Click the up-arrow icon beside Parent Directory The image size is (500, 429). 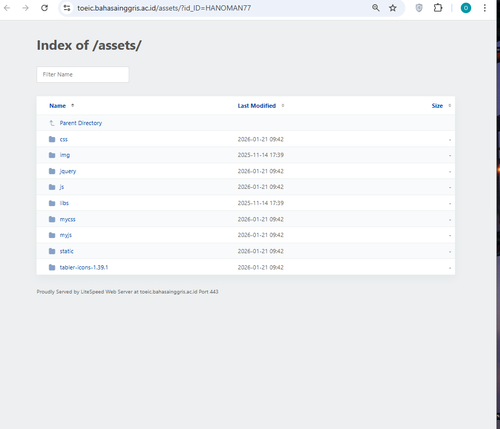52,123
